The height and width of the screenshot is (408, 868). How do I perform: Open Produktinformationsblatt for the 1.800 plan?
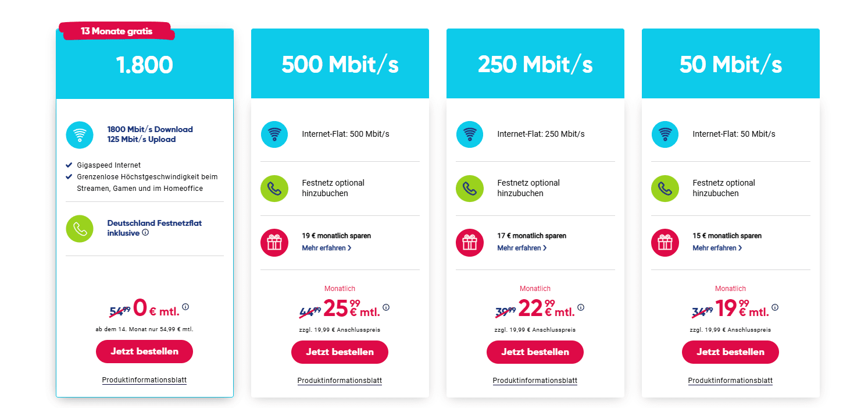144,380
